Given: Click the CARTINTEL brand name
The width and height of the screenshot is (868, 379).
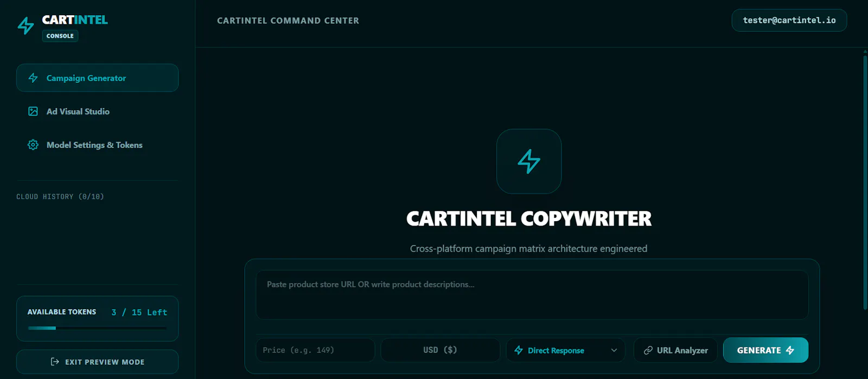Looking at the screenshot, I should tap(75, 20).
